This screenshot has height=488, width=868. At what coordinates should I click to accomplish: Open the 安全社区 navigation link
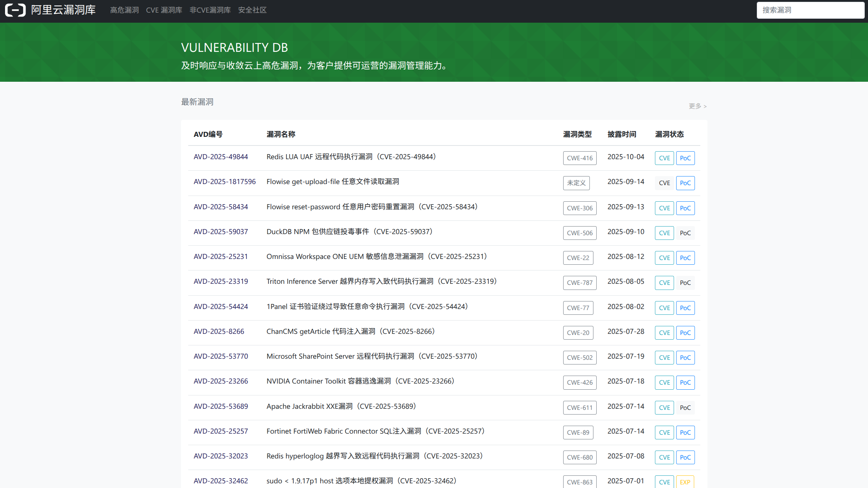[x=252, y=10]
